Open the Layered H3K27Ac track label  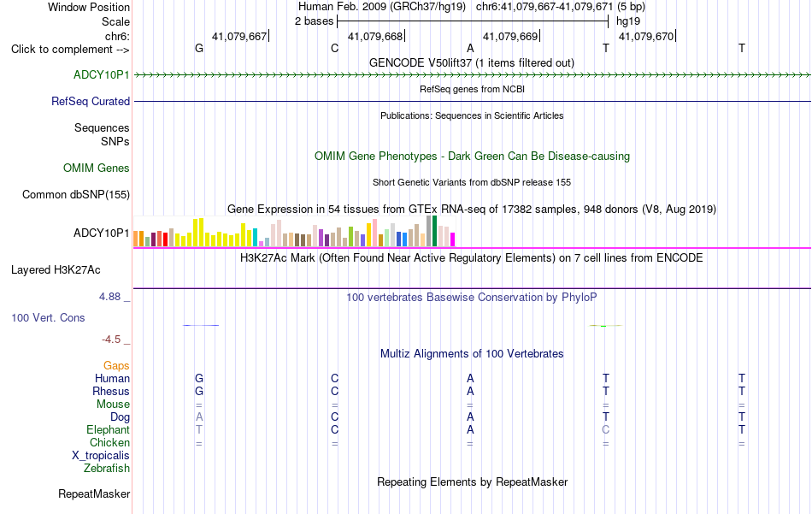(56, 270)
